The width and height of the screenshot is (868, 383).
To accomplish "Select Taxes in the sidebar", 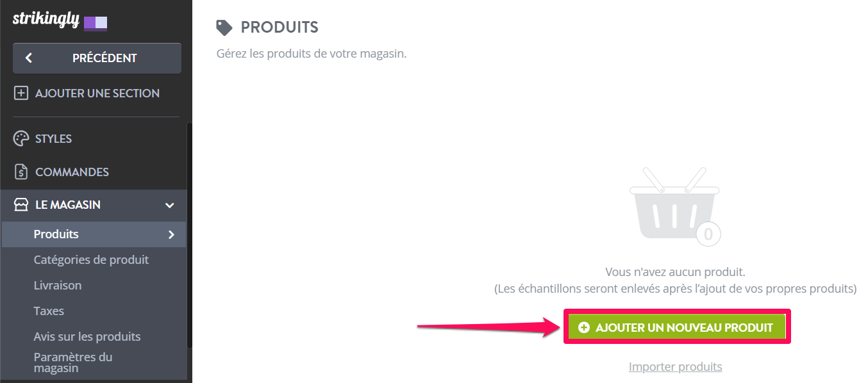I will (49, 311).
